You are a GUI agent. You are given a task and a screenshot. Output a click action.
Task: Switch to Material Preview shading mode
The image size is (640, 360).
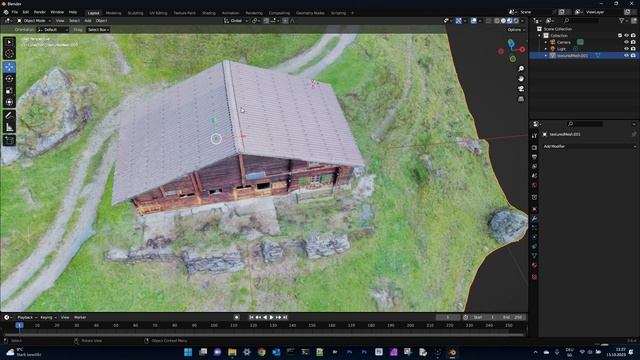point(510,20)
